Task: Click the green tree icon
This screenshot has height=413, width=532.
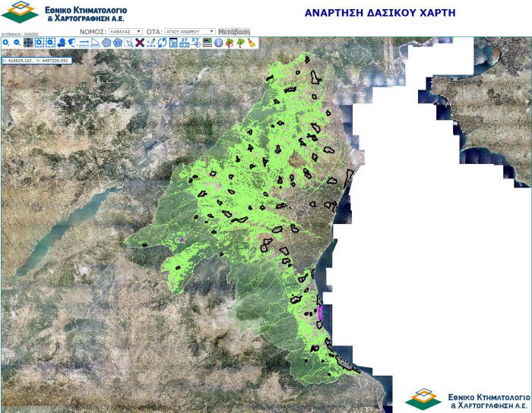Action: [x=240, y=43]
